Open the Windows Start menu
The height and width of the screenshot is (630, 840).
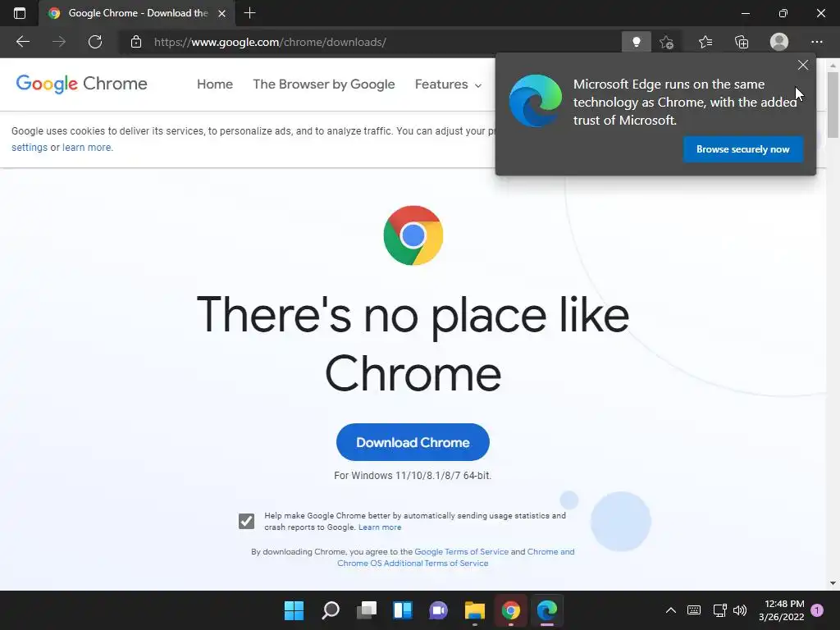294,610
